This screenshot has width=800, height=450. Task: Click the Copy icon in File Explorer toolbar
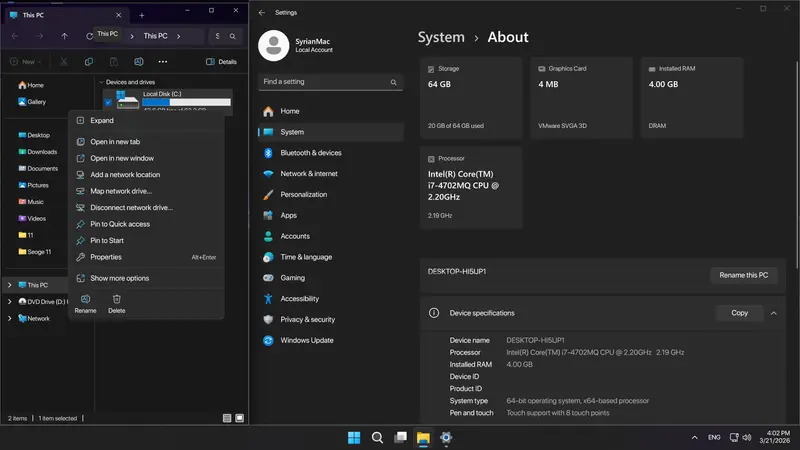89,62
